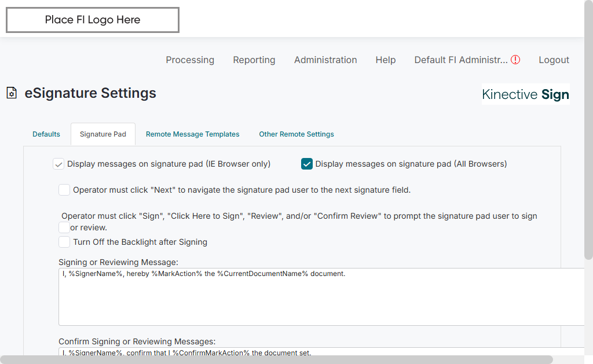Open the Reporting menu

254,60
